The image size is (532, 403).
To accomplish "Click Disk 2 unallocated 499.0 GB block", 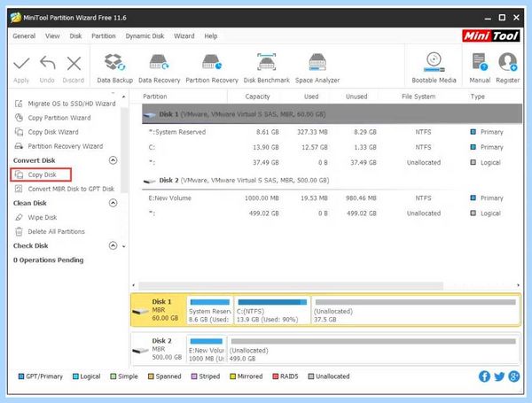I will click(x=373, y=350).
